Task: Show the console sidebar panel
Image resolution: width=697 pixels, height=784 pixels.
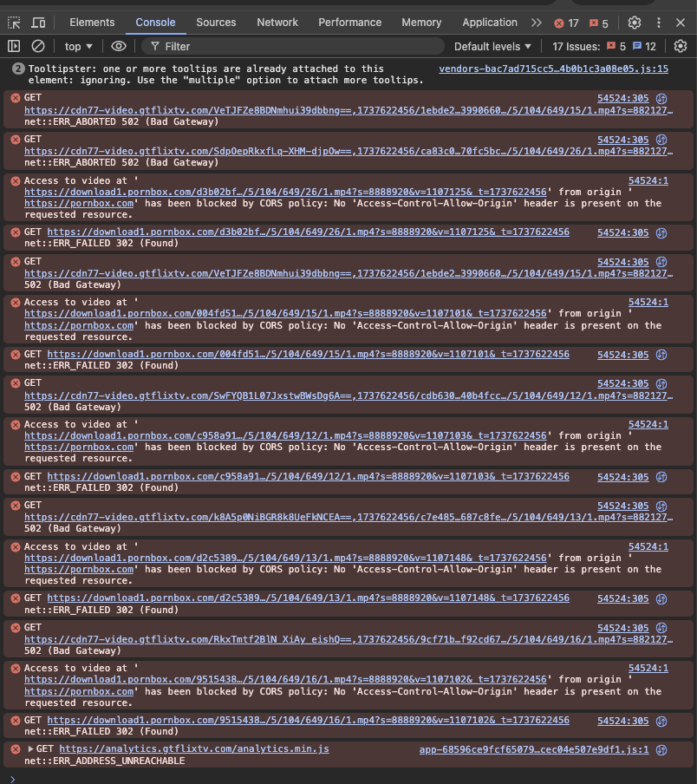Action: [14, 46]
